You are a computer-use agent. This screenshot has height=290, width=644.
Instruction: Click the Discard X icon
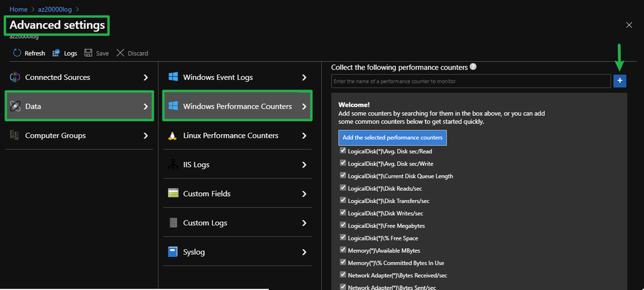120,53
